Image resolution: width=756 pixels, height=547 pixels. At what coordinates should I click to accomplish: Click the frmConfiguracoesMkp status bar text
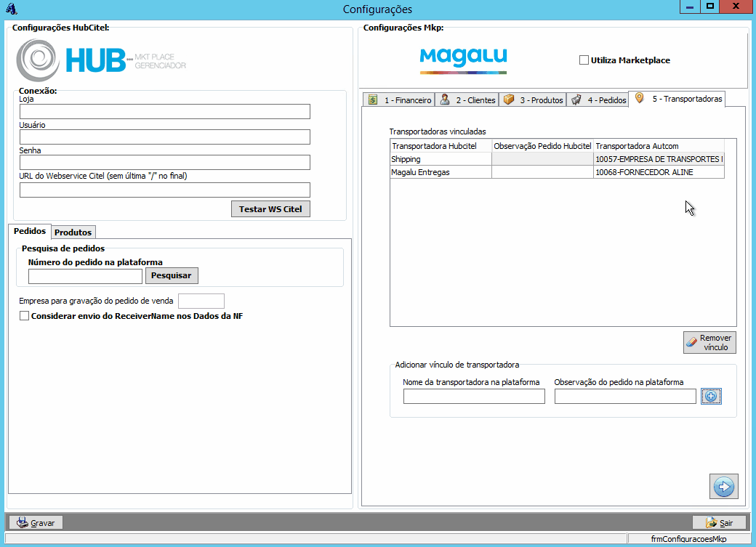(x=688, y=539)
